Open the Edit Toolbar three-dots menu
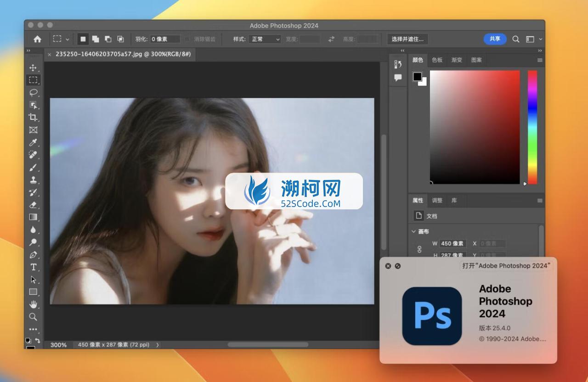Viewport: 588px width, 382px height. pyautogui.click(x=33, y=329)
